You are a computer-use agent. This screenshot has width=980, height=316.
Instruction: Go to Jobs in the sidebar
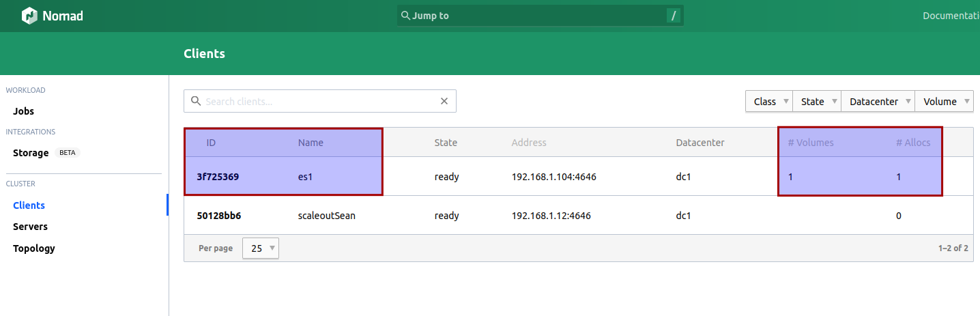pos(23,111)
